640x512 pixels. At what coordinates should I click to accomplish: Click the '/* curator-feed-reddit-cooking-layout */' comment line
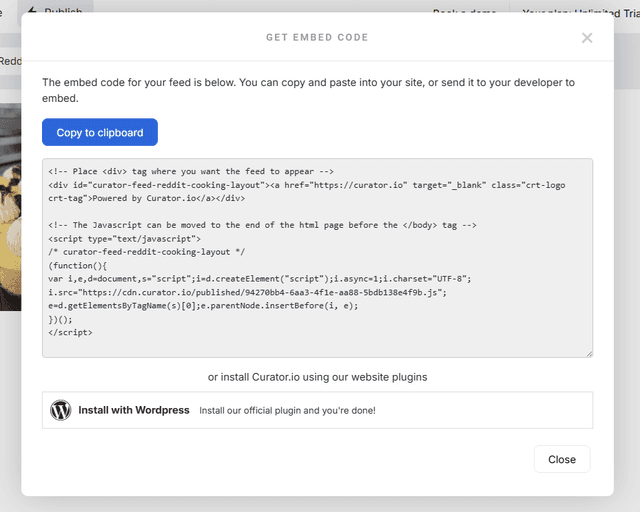pos(147,252)
